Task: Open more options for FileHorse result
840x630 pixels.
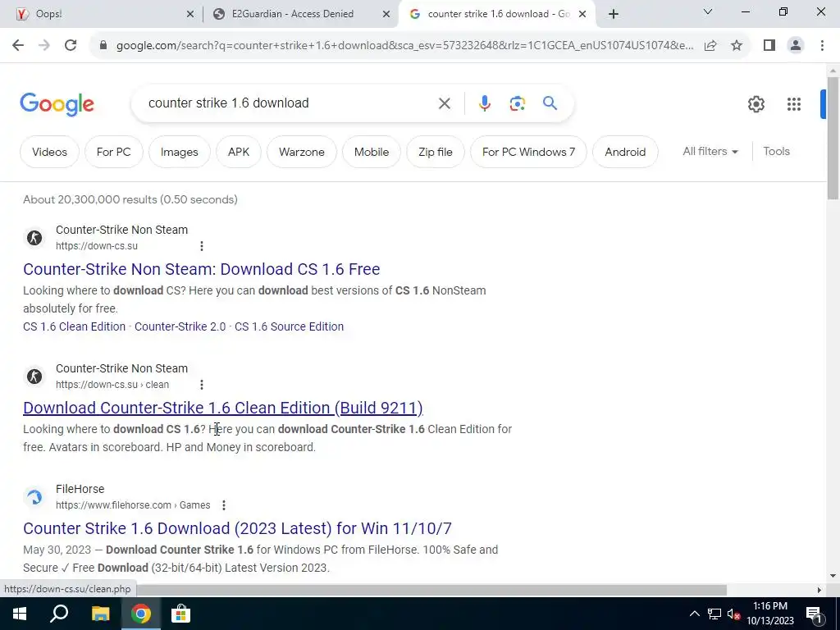Action: pyautogui.click(x=224, y=505)
